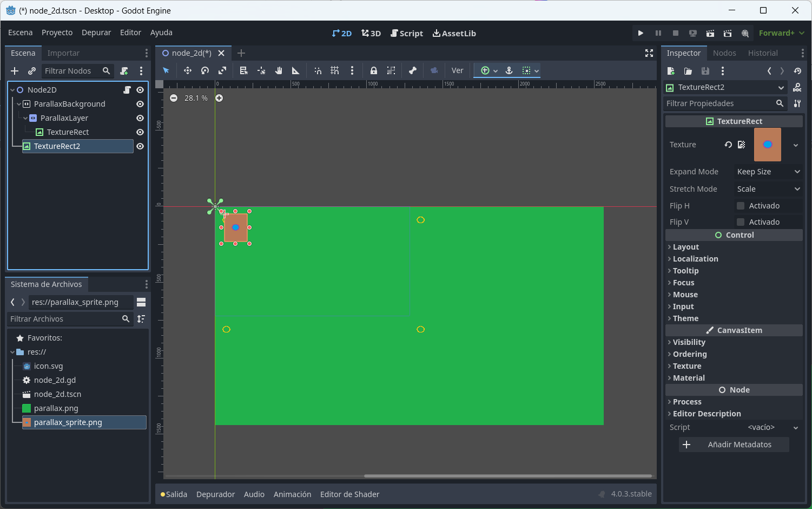Hide the TextureRect node with its eye toggle
The width and height of the screenshot is (812, 509).
tap(140, 132)
